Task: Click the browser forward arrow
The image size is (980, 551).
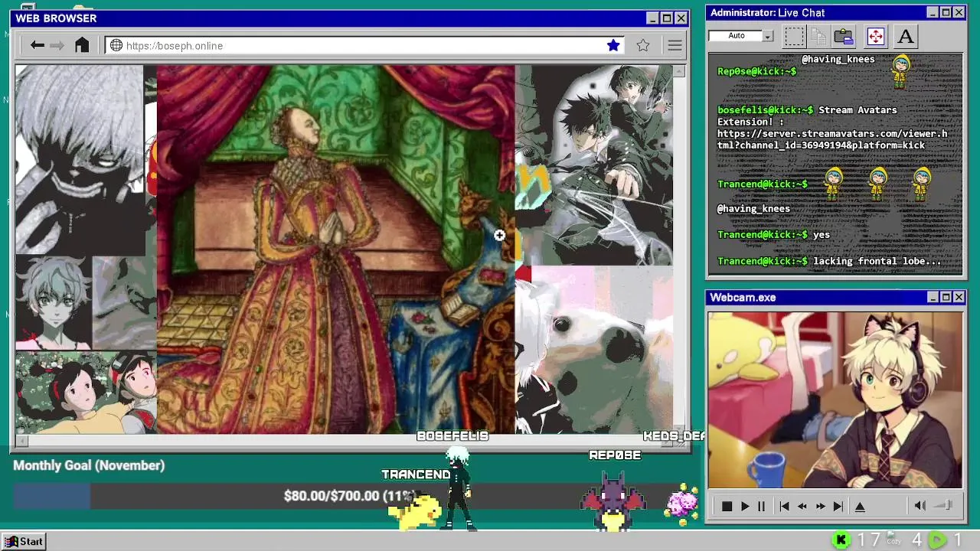Action: 57,45
